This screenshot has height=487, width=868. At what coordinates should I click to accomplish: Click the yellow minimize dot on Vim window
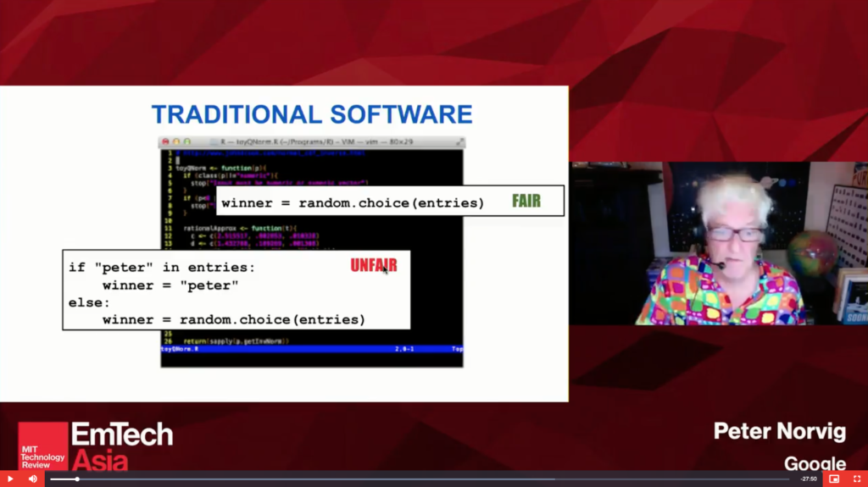[x=176, y=141]
